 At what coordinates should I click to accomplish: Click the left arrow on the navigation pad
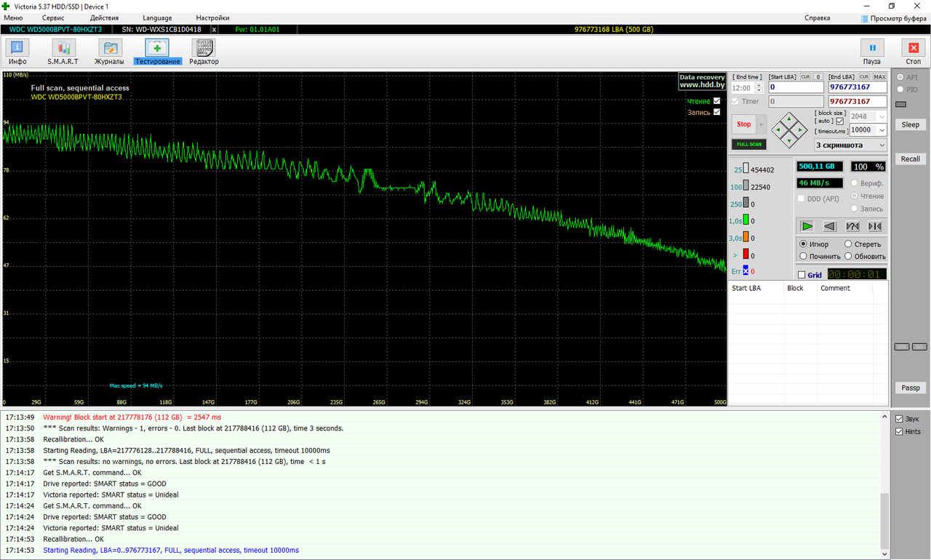pos(779,131)
